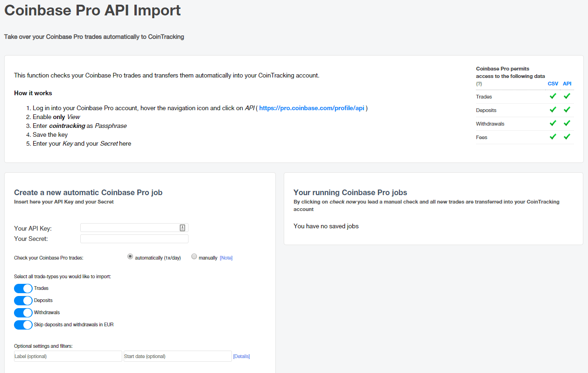Click the Fees row label in permissions table

tap(482, 137)
